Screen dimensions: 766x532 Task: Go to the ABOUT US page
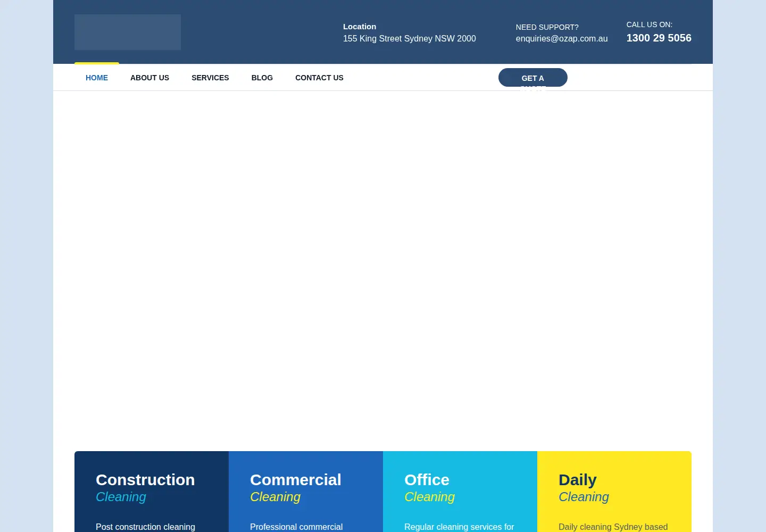(149, 78)
